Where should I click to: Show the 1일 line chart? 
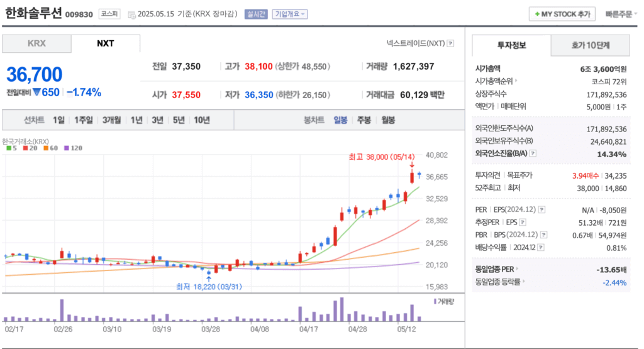(x=58, y=120)
